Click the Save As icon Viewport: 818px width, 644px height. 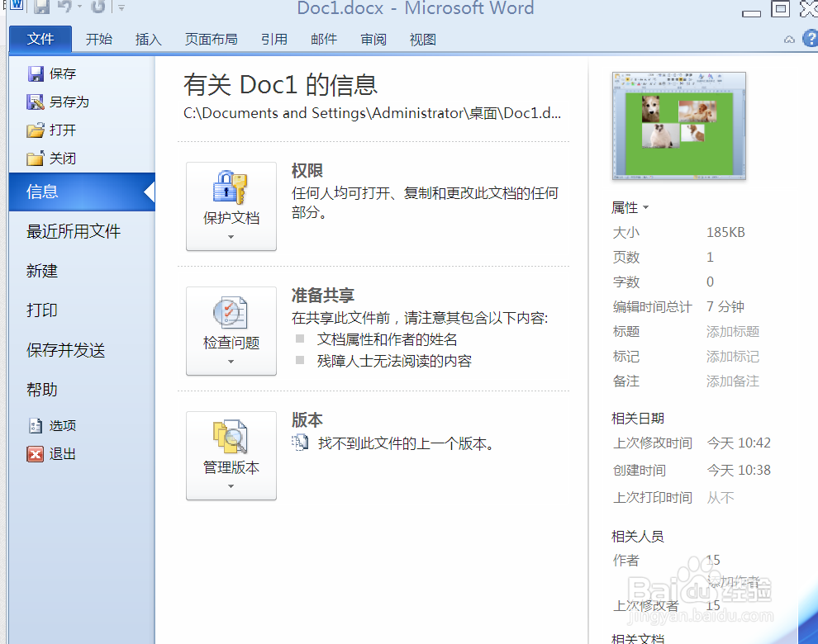36,102
